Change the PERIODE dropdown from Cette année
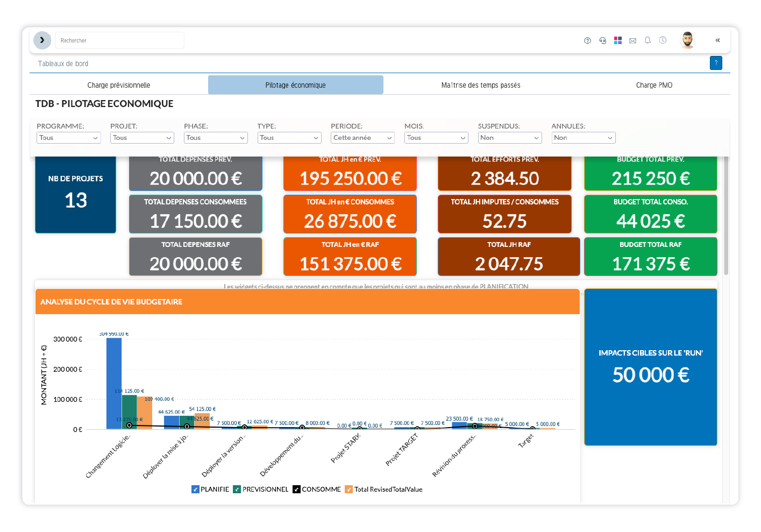Screen dimensions: 761x532 (362, 138)
